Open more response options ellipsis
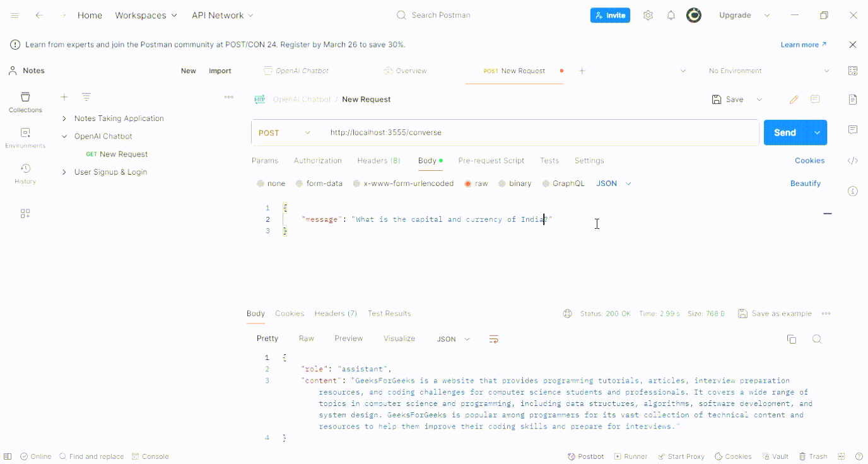The image size is (868, 464). click(826, 313)
